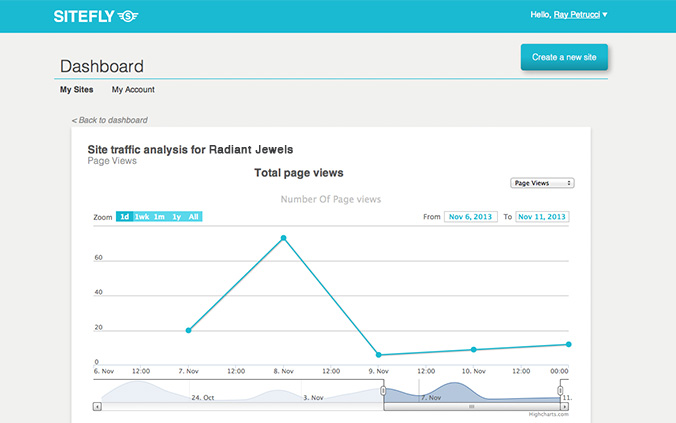The height and width of the screenshot is (423, 676).
Task: Click the Site traffic analysis for Radiant Jewels heading
Action: [190, 150]
